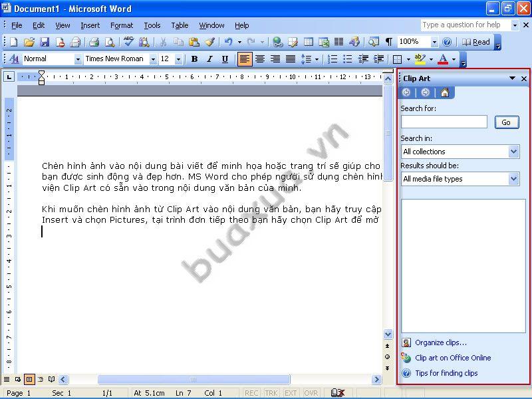
Task: Go to the Clip Art pane Home icon
Action: (445, 92)
